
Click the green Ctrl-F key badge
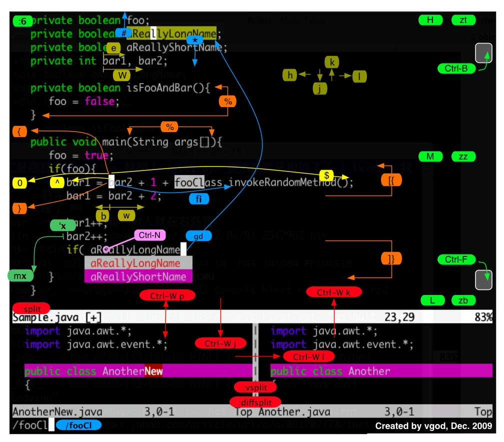click(x=456, y=259)
